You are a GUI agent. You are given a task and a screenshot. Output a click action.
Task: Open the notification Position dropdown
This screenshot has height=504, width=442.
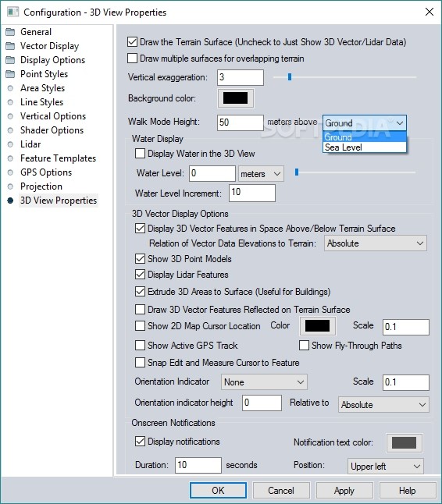pos(385,466)
